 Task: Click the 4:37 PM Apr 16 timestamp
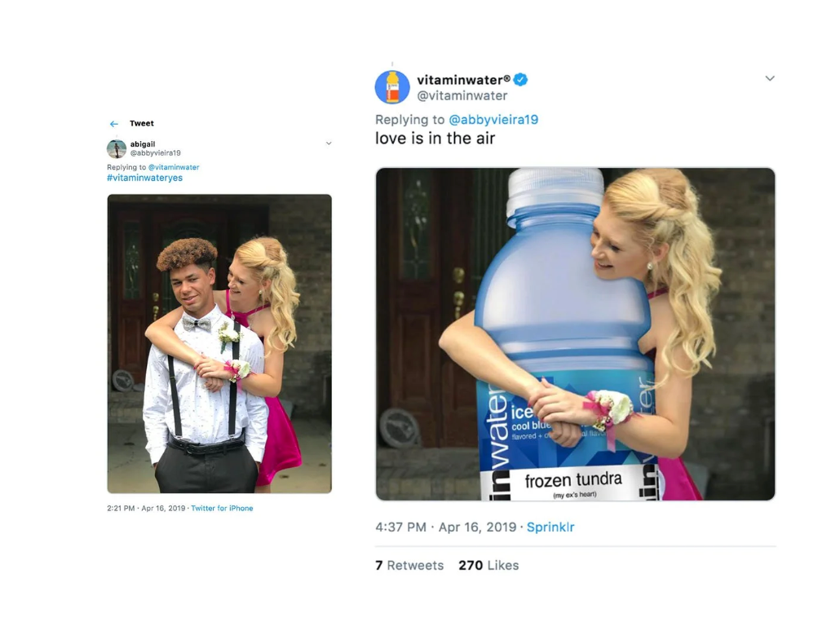pos(446,527)
